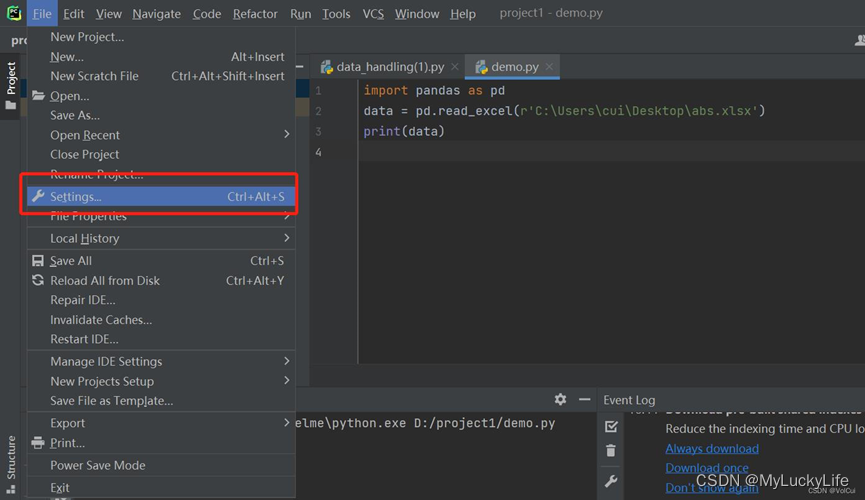Choose New Scratch File

pos(161,76)
